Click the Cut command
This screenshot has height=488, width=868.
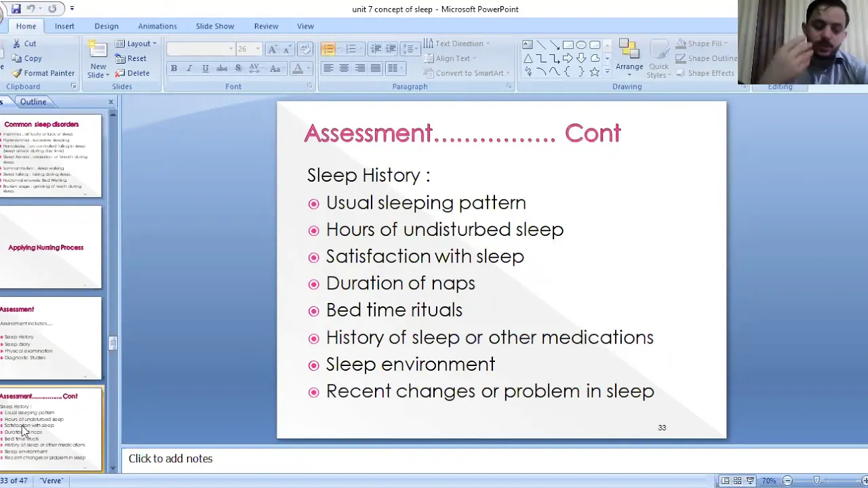(x=24, y=43)
